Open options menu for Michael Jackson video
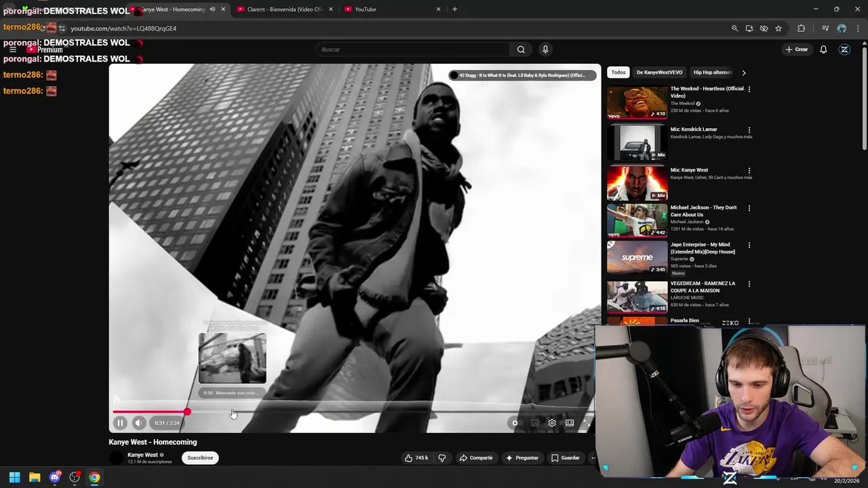 point(749,207)
